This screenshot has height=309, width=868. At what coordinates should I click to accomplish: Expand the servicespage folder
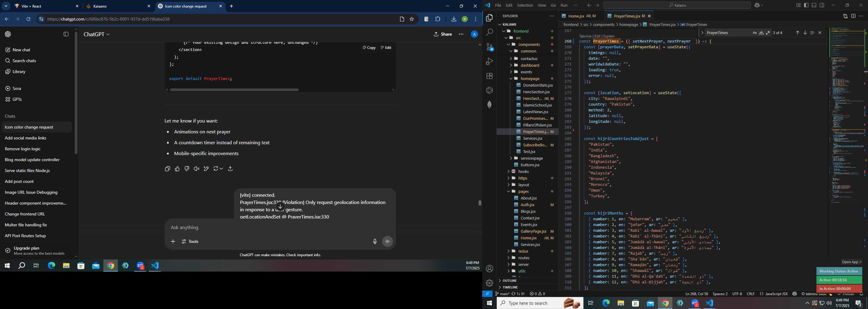point(511,158)
